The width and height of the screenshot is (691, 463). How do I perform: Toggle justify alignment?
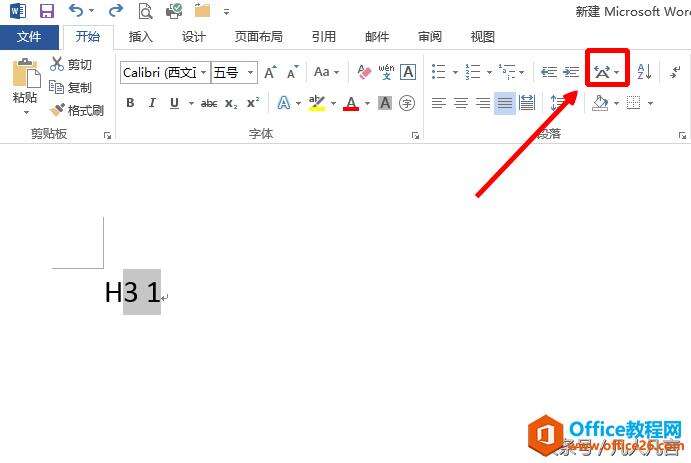click(x=505, y=103)
